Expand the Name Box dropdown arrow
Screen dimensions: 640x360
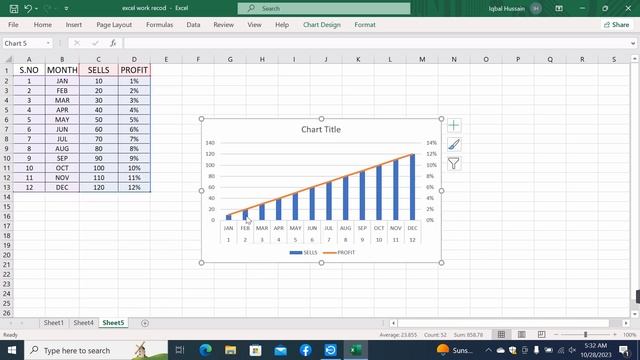48,43
